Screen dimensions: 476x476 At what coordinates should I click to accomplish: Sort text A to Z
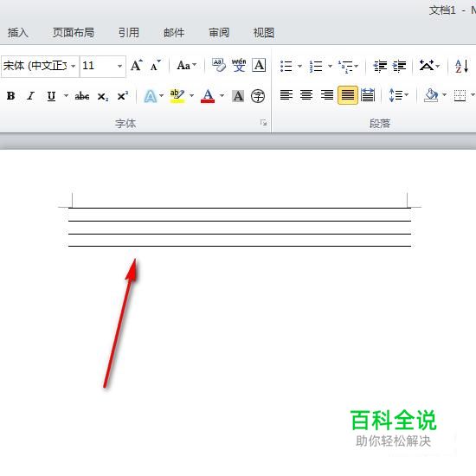tap(461, 66)
